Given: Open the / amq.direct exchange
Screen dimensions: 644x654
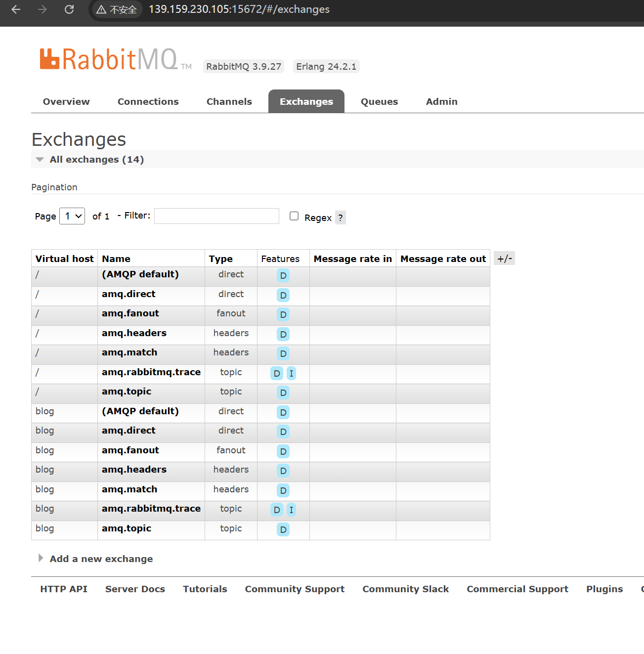Looking at the screenshot, I should pos(129,294).
